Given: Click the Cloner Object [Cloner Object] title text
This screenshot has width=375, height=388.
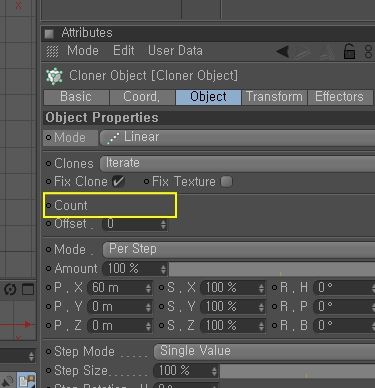Looking at the screenshot, I should point(154,76).
